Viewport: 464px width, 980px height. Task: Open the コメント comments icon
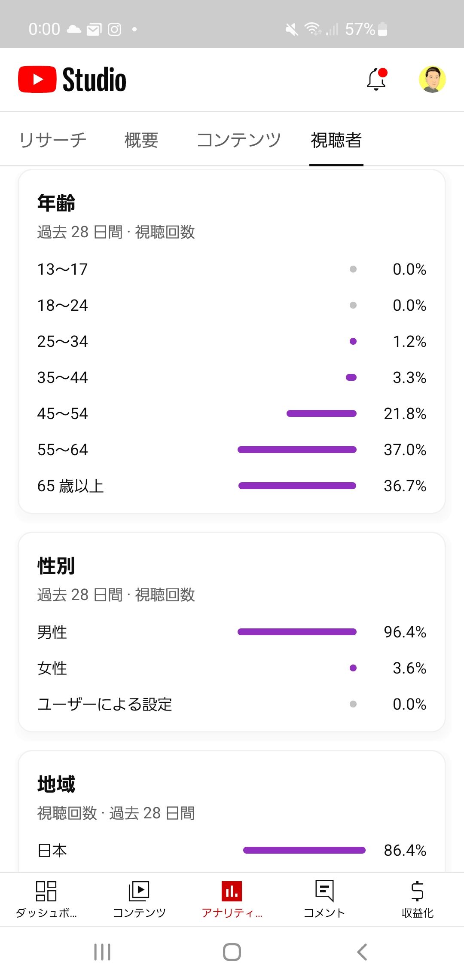click(324, 891)
